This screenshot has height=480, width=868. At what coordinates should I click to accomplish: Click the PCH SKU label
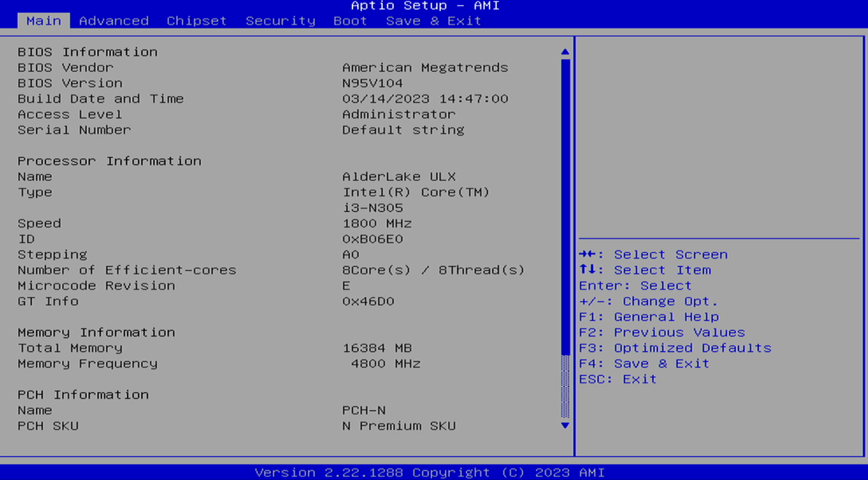click(x=48, y=426)
